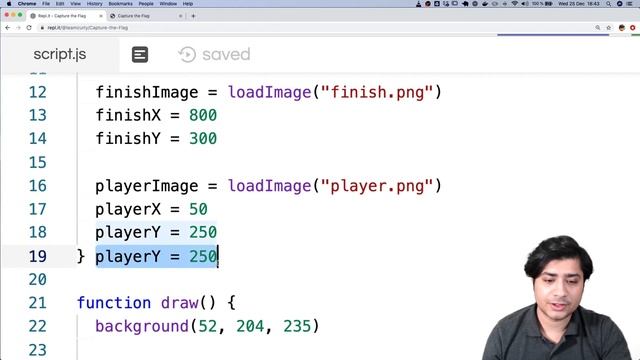Click line number 12 in the gutter
The height and width of the screenshot is (360, 640).
click(38, 92)
